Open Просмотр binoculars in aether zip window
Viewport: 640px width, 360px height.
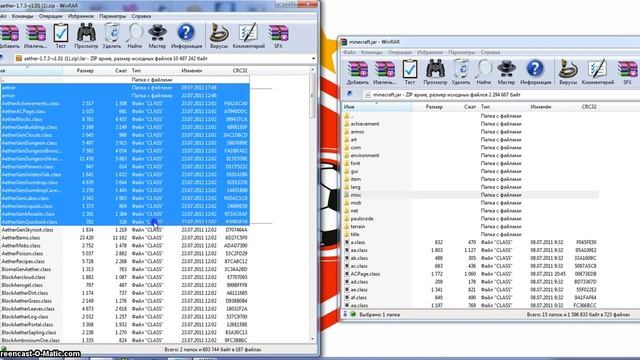tap(86, 36)
